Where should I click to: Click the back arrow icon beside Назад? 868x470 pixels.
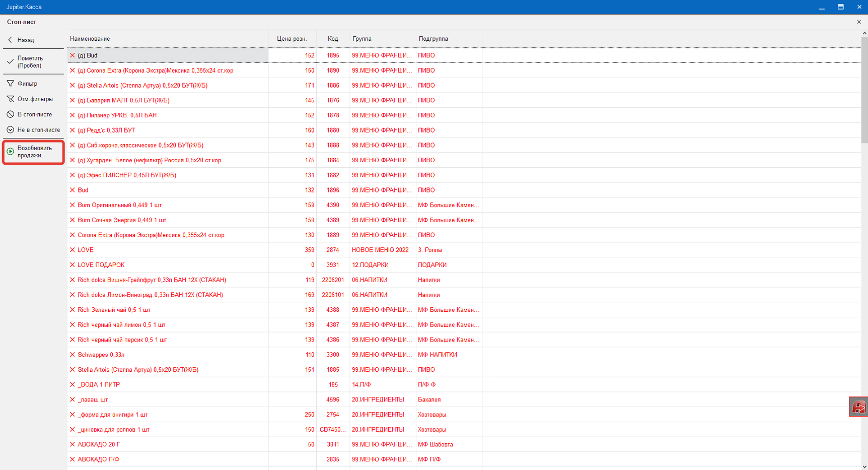[10, 40]
